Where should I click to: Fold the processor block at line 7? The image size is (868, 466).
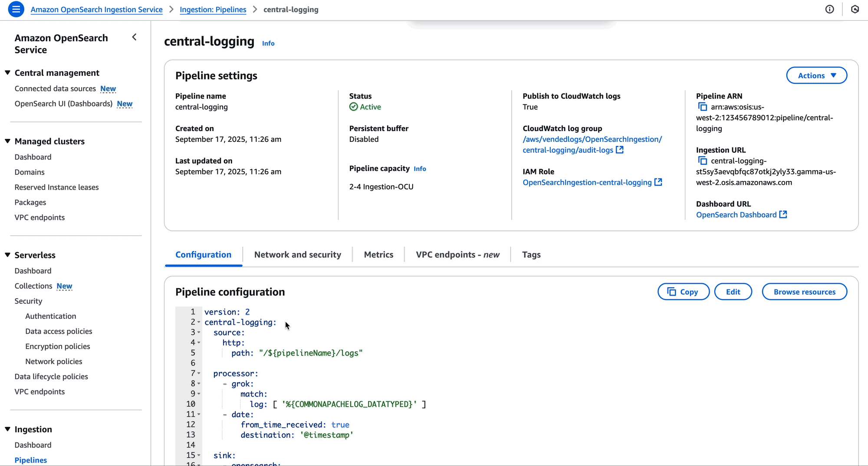click(199, 374)
